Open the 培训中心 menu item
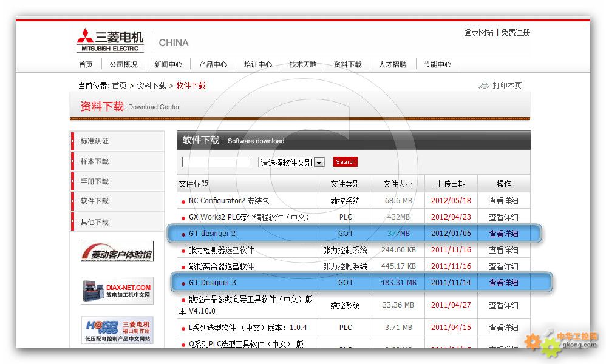 (258, 64)
